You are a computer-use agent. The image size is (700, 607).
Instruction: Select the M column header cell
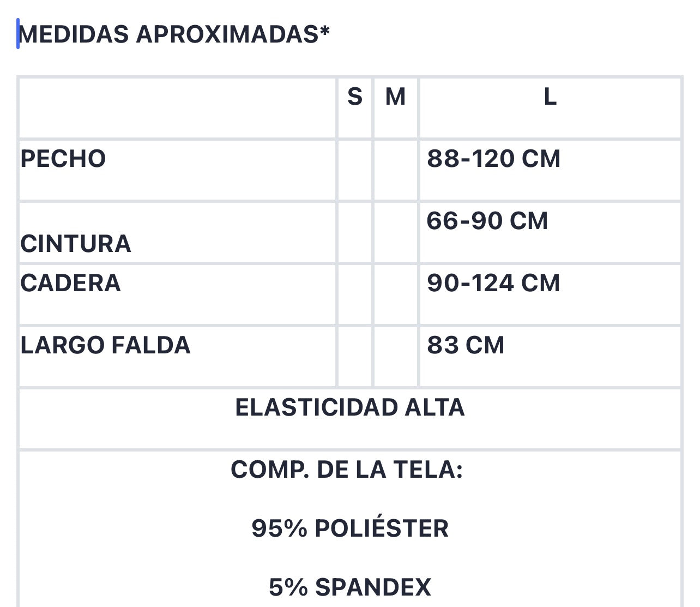click(395, 108)
